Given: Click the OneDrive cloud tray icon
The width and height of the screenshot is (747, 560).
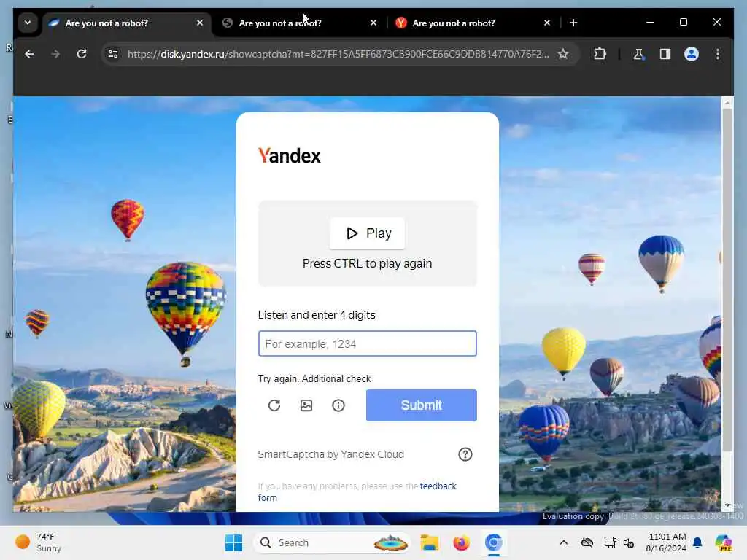Looking at the screenshot, I should tap(587, 542).
